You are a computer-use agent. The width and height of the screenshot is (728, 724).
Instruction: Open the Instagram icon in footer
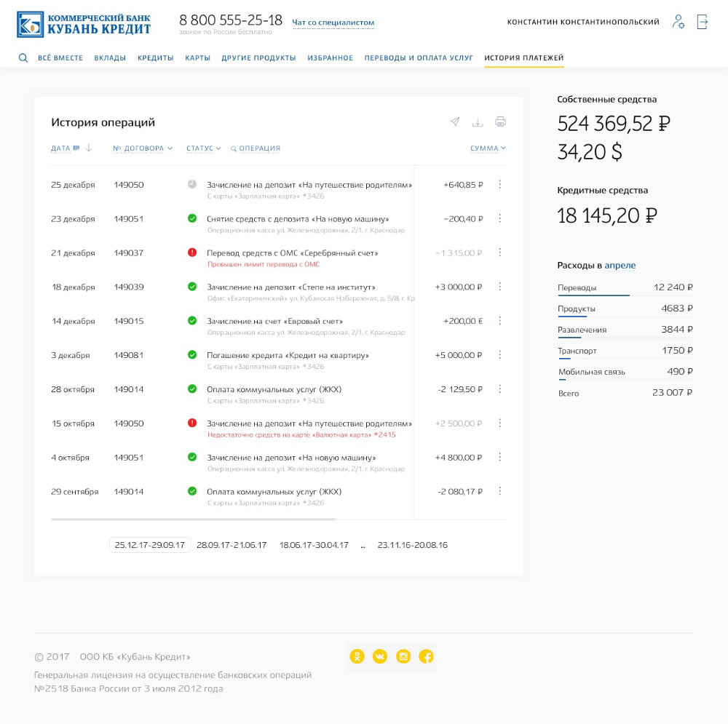coord(403,656)
